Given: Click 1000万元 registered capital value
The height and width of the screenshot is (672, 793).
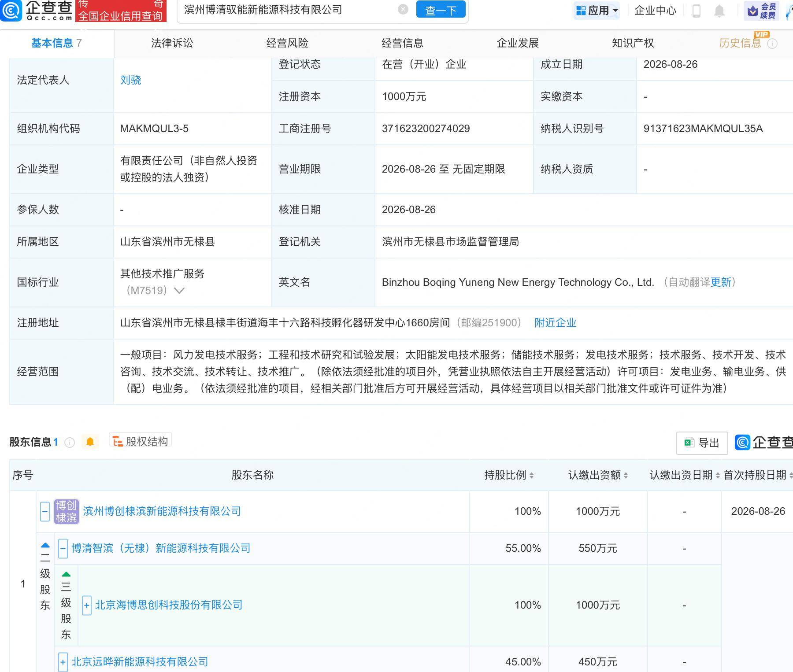Looking at the screenshot, I should [x=404, y=96].
